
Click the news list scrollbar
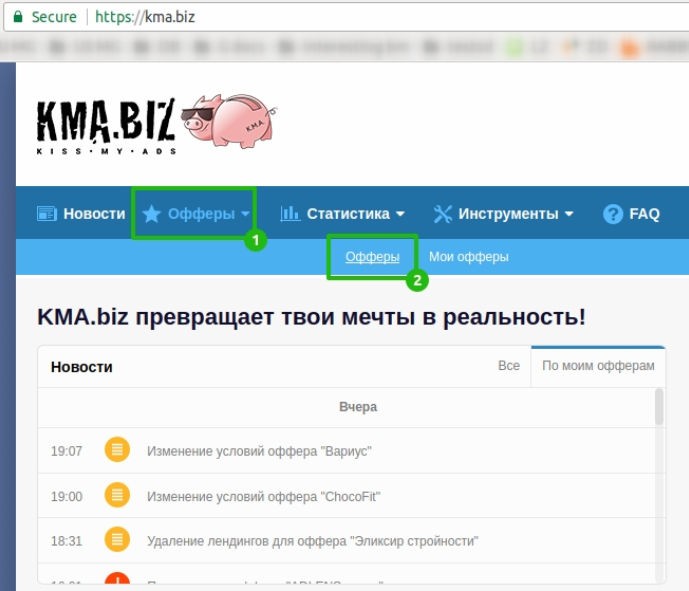pos(659,407)
